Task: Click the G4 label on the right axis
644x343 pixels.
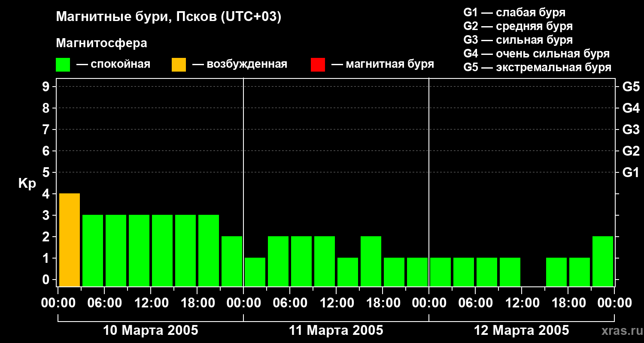Action: tap(631, 108)
